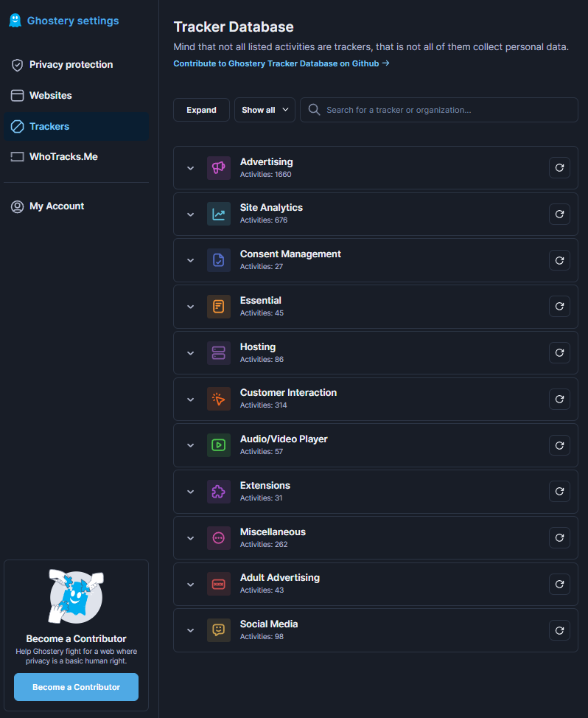Click the Extensions puzzle piece icon
This screenshot has width=588, height=718.
click(219, 492)
